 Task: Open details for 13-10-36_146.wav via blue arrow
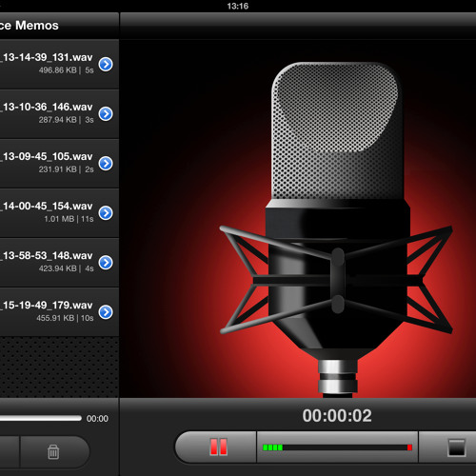point(106,113)
